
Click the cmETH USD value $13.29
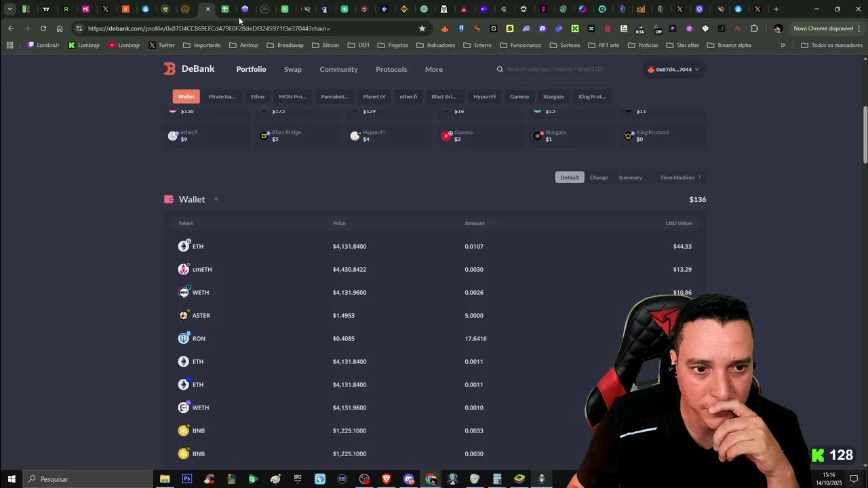[x=682, y=269]
